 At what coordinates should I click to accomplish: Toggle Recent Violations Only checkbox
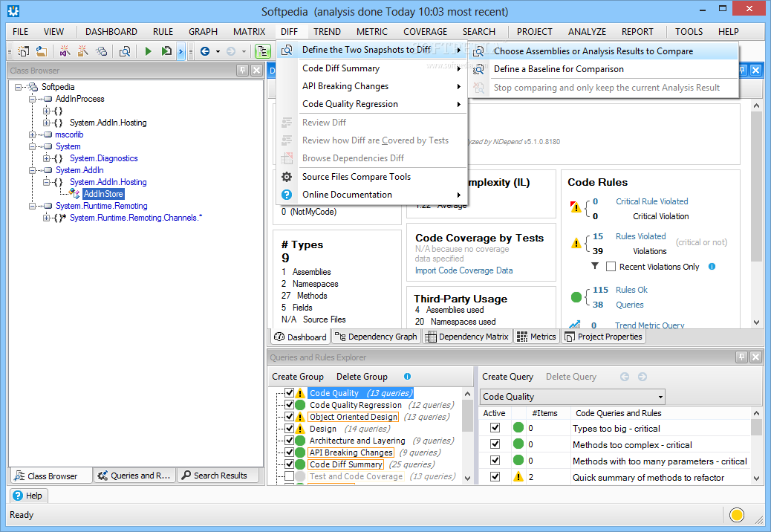coord(611,267)
